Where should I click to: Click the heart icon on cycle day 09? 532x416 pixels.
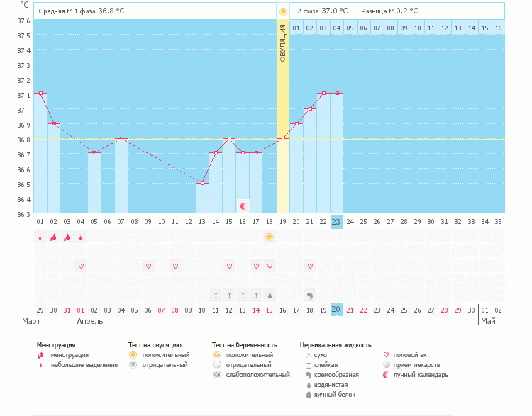(x=148, y=266)
